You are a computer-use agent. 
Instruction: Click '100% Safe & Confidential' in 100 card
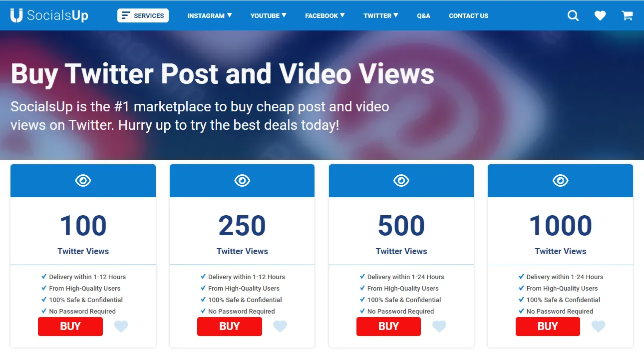click(x=86, y=300)
